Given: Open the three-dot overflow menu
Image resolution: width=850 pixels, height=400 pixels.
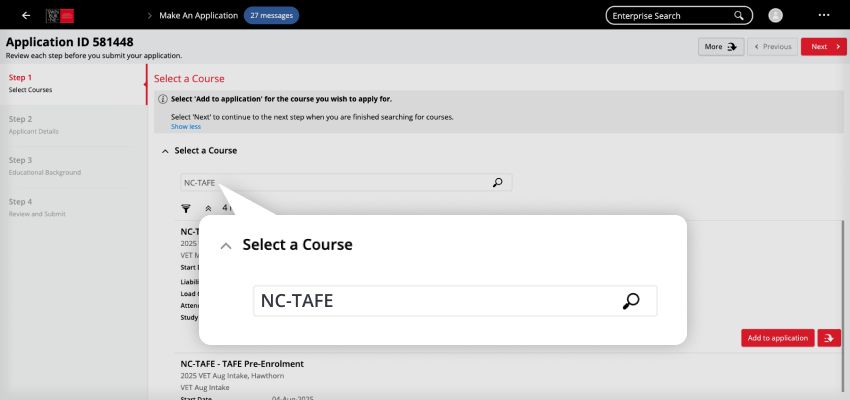Looking at the screenshot, I should pos(824,16).
